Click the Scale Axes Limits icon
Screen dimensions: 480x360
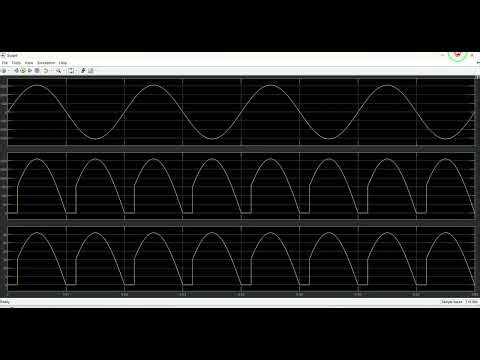pos(71,70)
